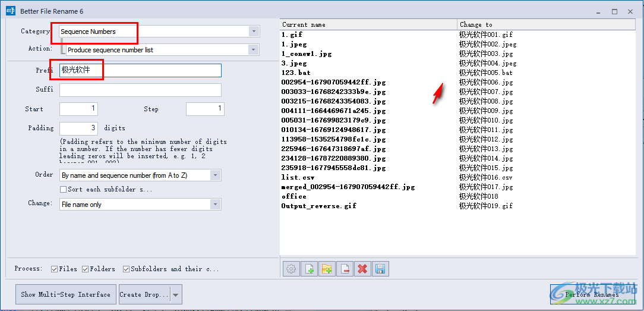Open the Action dropdown Produce sequence number list
Screen dimensions: 644x311
(x=163, y=50)
